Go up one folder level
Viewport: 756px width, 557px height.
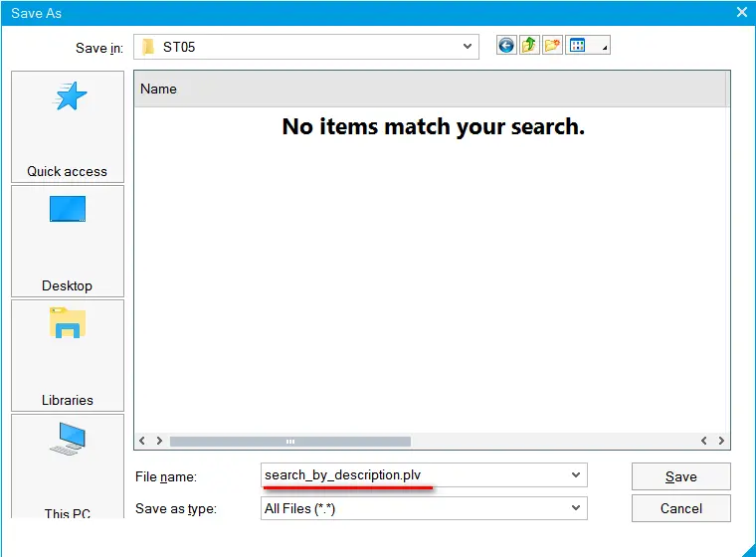point(529,46)
